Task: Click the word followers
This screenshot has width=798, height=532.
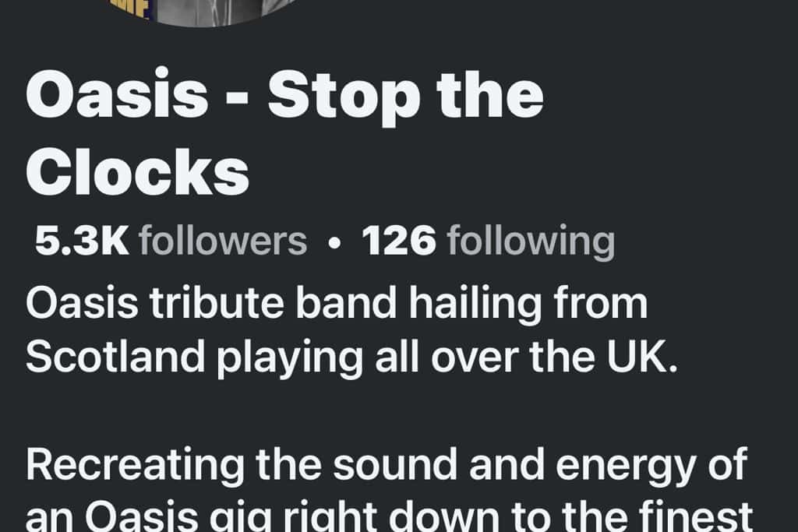Action: [223, 241]
